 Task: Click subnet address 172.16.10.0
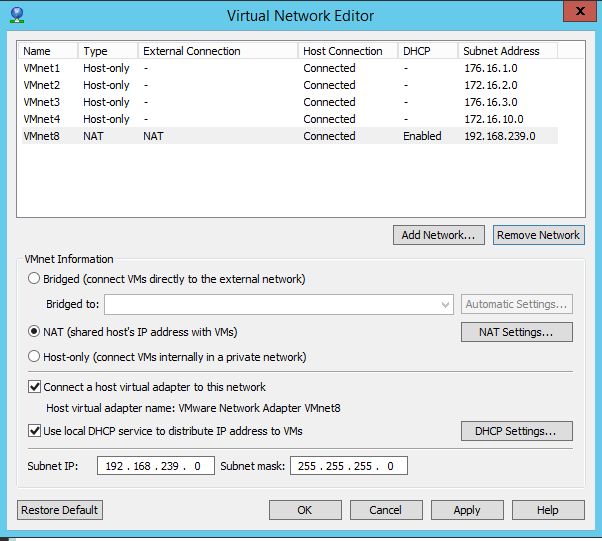pyautogui.click(x=494, y=119)
